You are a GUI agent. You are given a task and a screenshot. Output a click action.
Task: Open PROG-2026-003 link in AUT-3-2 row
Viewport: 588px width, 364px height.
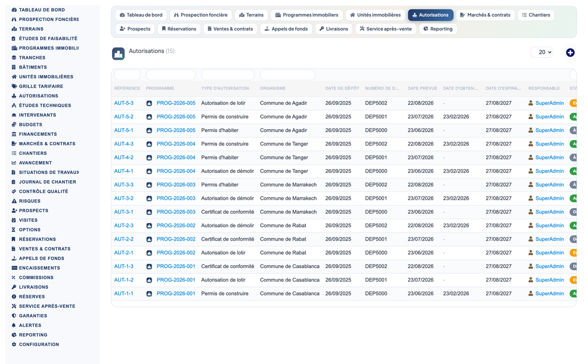pyautogui.click(x=176, y=198)
